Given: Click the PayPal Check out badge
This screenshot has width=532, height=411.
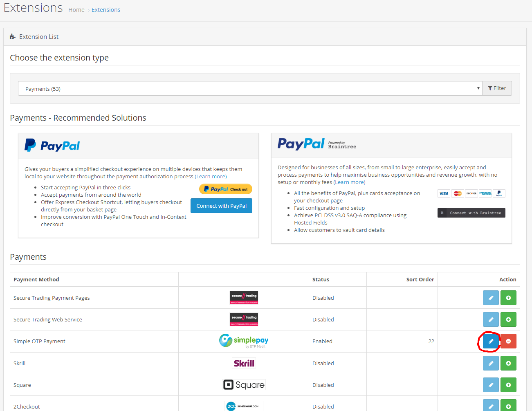Looking at the screenshot, I should (x=226, y=189).
